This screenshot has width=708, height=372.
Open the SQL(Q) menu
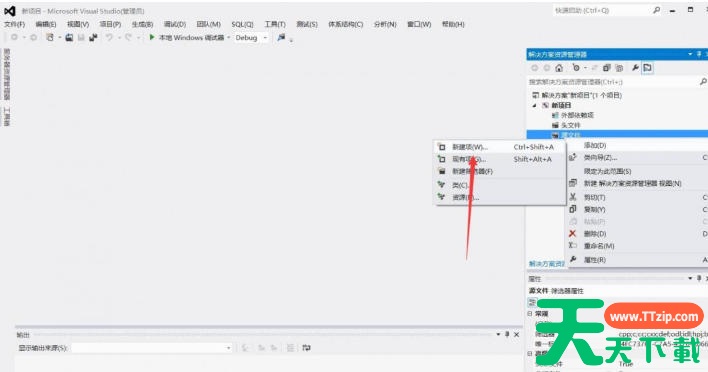click(x=242, y=24)
